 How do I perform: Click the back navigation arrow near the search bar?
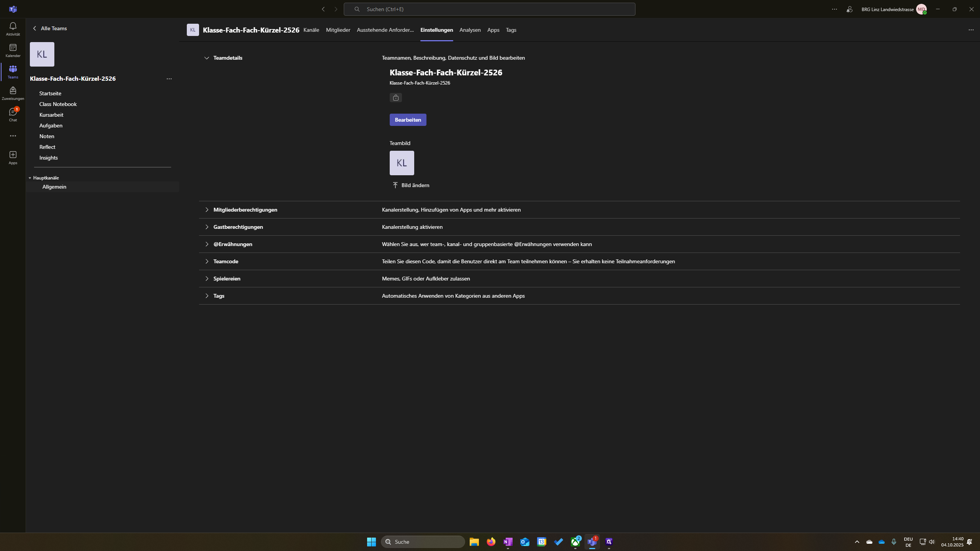(323, 9)
